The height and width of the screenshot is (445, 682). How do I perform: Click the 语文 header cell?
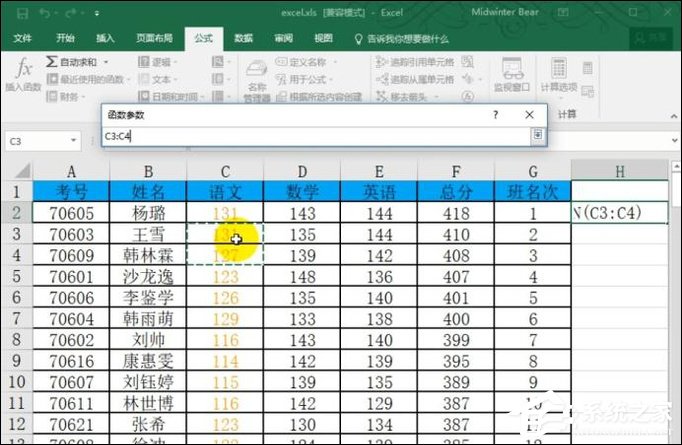(x=225, y=191)
